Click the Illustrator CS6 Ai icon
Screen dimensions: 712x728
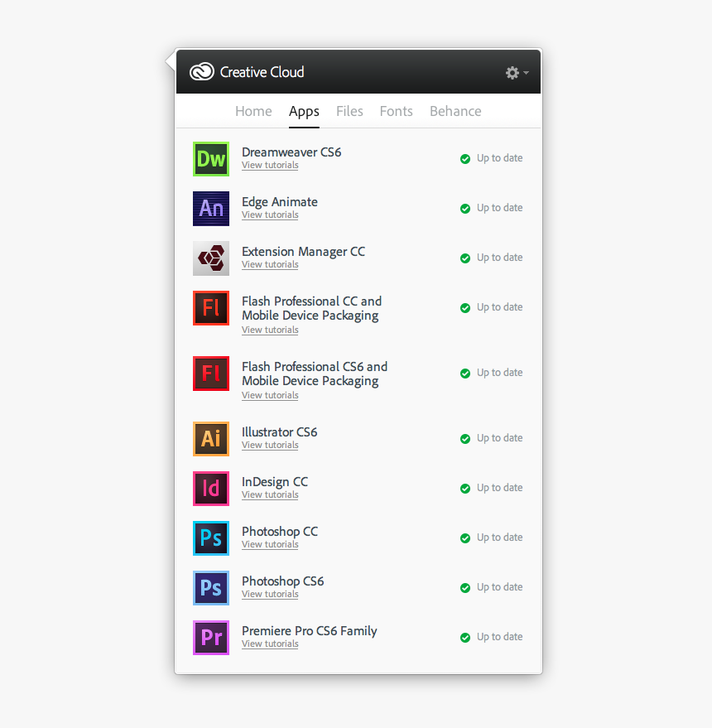click(211, 439)
